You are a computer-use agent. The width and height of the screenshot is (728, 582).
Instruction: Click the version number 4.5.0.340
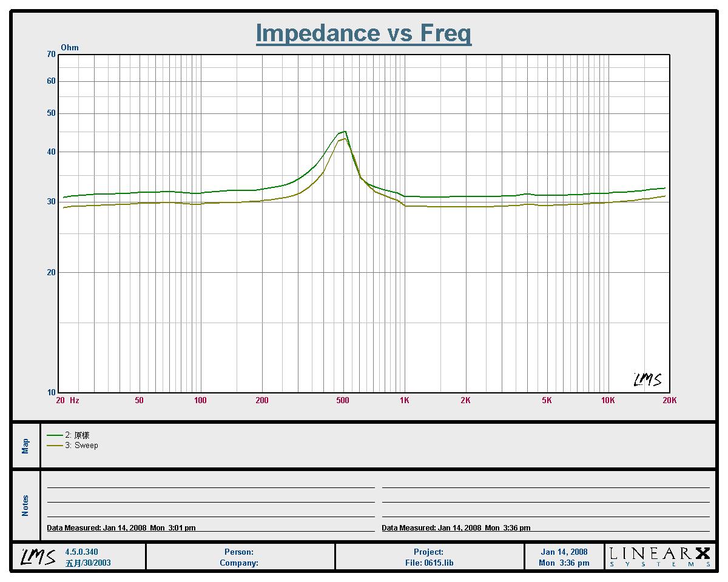(81, 552)
